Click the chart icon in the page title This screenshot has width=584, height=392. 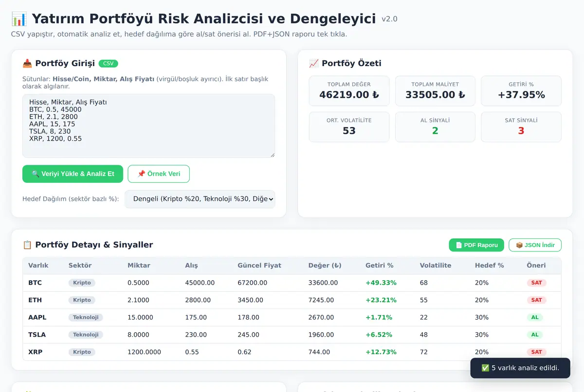(19, 19)
